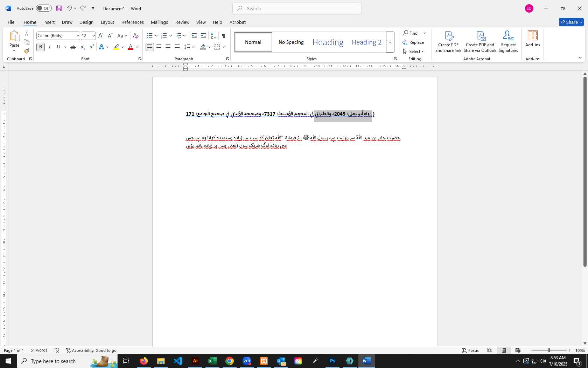Screen dimensions: 588x368
Task: Open the File menu
Action: 11,22
